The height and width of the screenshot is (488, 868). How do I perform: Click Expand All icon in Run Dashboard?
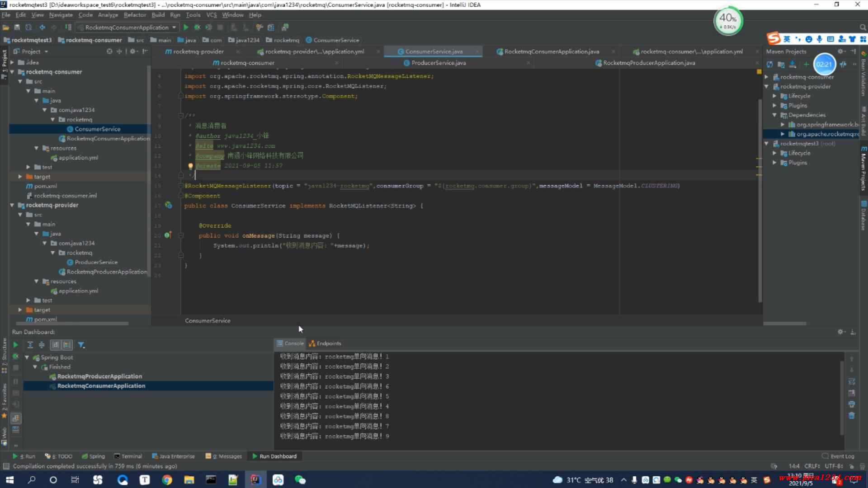[30, 345]
